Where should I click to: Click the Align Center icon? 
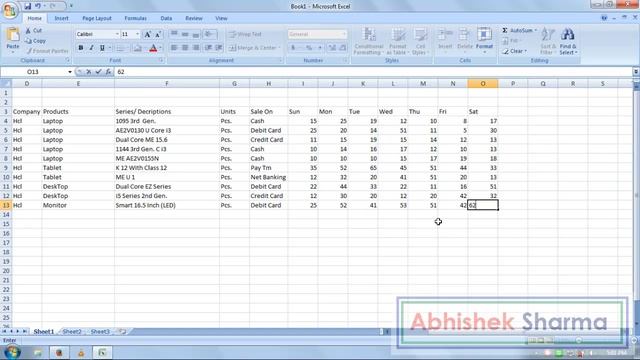point(185,48)
